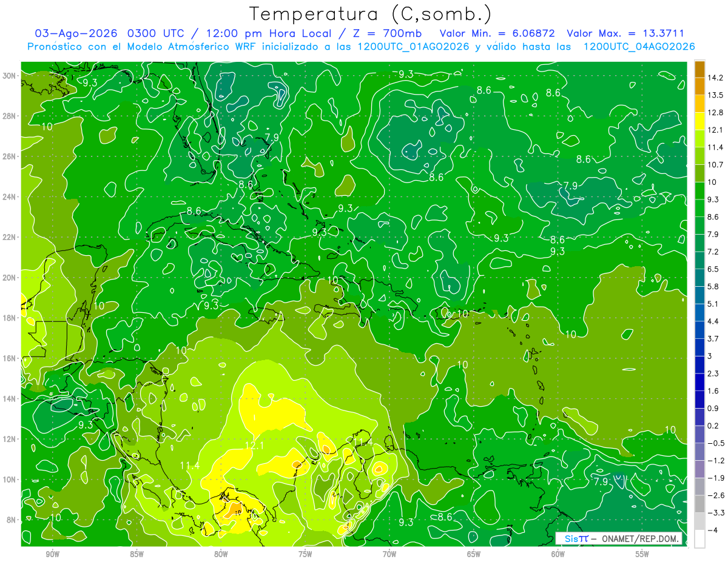The width and height of the screenshot is (728, 562).
Task: Click the "75W" longitude axis label
Action: point(305,554)
